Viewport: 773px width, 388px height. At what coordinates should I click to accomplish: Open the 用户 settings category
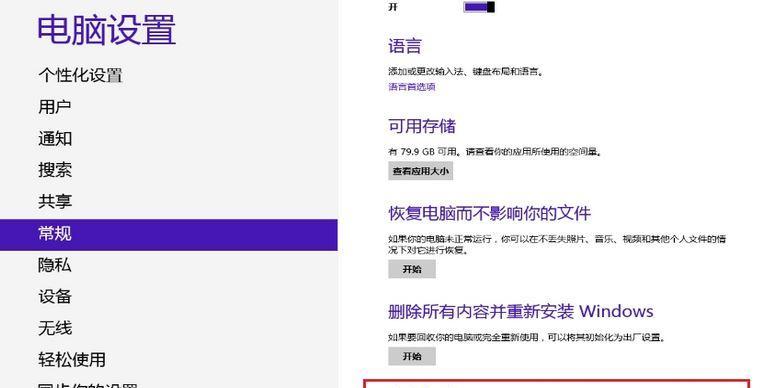[x=55, y=106]
